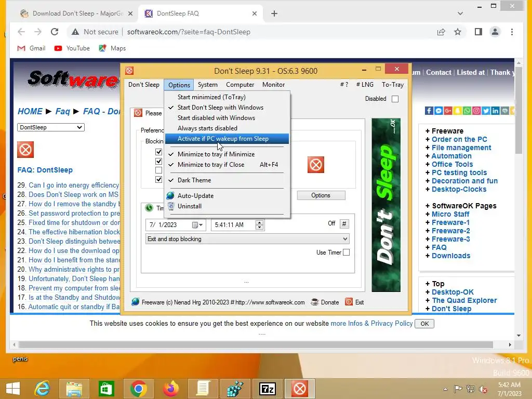This screenshot has height=399, width=532.
Task: Check the unchecked third Blocking checkbox
Action: (158, 170)
